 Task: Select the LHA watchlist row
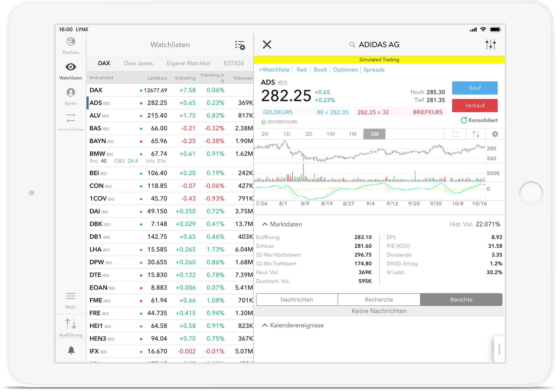[x=170, y=249]
